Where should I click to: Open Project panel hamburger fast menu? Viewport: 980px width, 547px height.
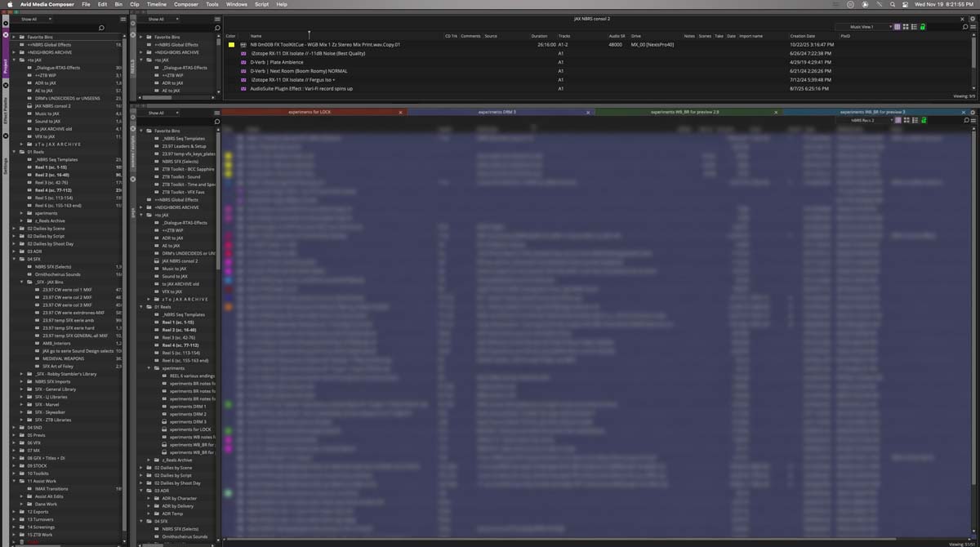[x=125, y=19]
